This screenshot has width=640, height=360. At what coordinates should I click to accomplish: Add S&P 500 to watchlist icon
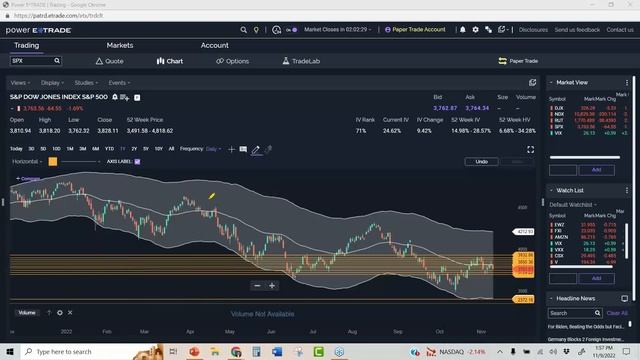(x=124, y=98)
